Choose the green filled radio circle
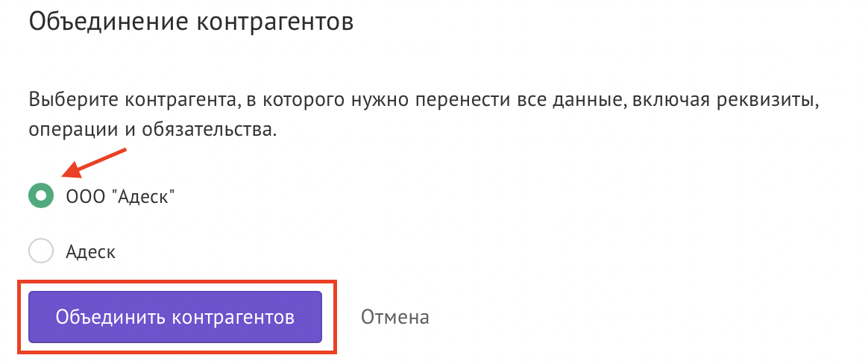The image size is (868, 364). click(41, 195)
